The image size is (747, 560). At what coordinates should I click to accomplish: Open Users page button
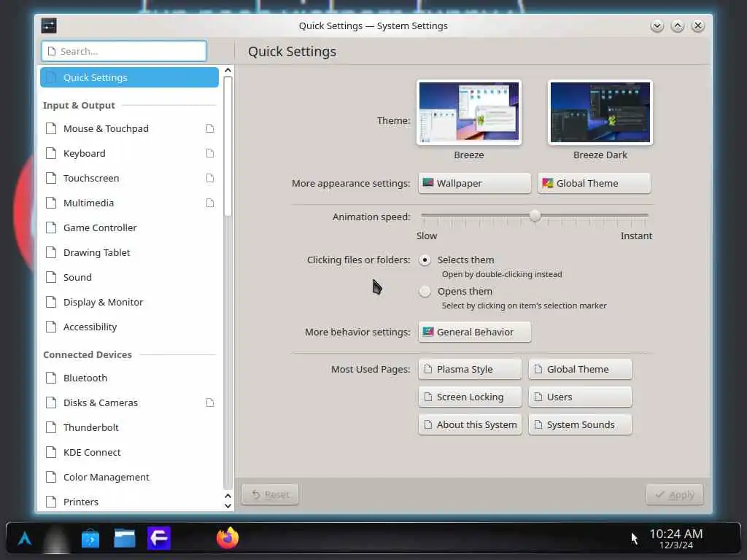[580, 397]
